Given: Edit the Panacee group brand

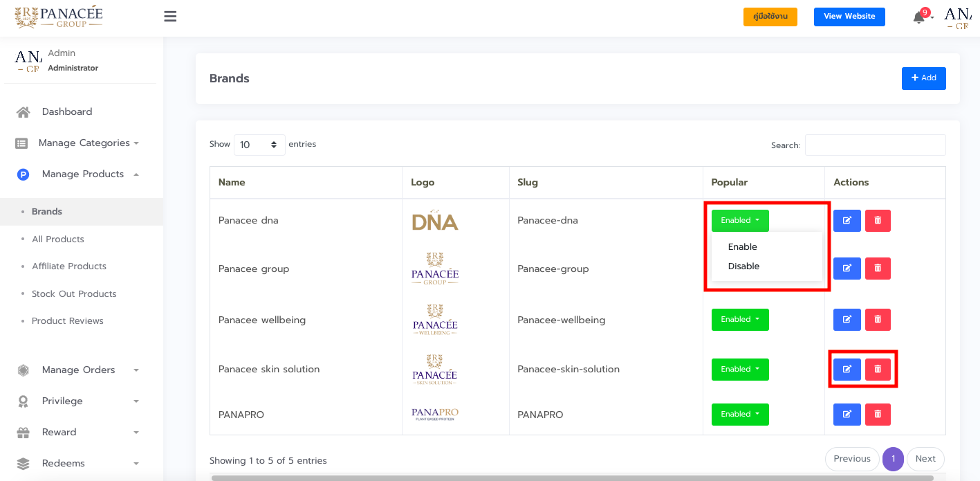Looking at the screenshot, I should (x=847, y=269).
